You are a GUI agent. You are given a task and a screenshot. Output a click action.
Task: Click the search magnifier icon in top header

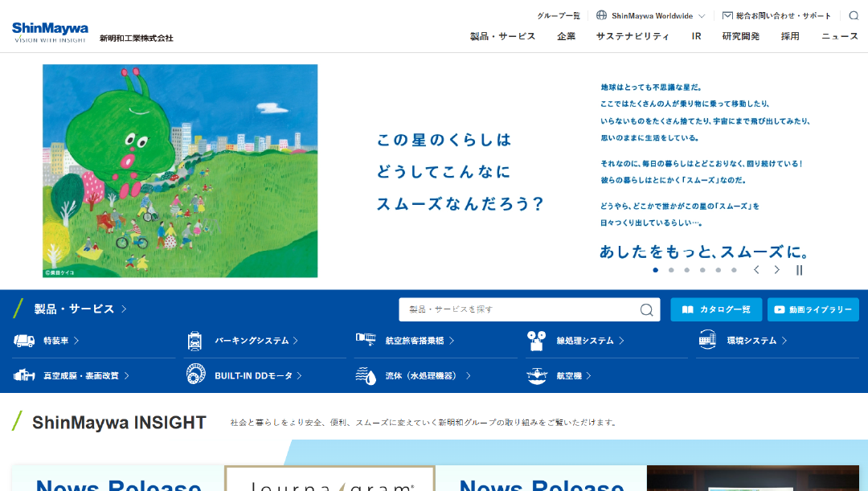coord(854,15)
